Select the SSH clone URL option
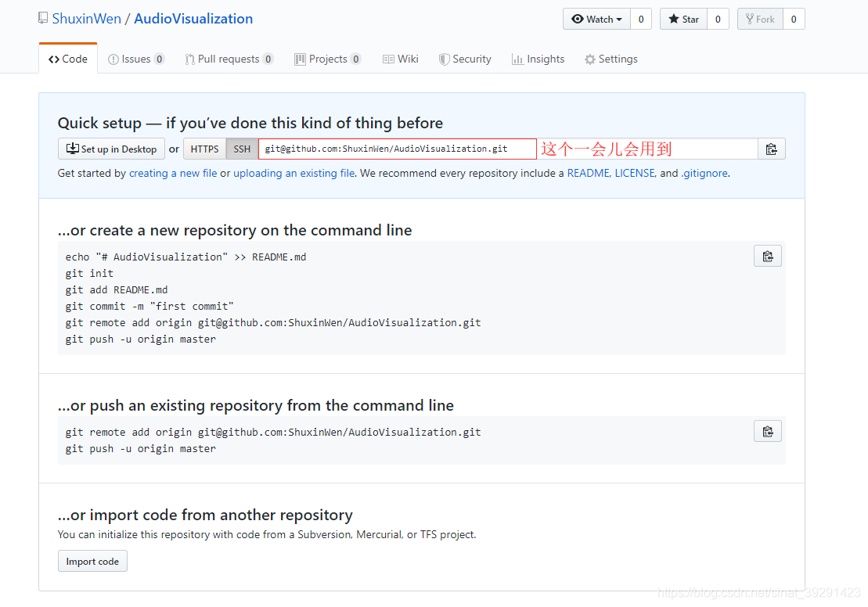 tap(242, 149)
